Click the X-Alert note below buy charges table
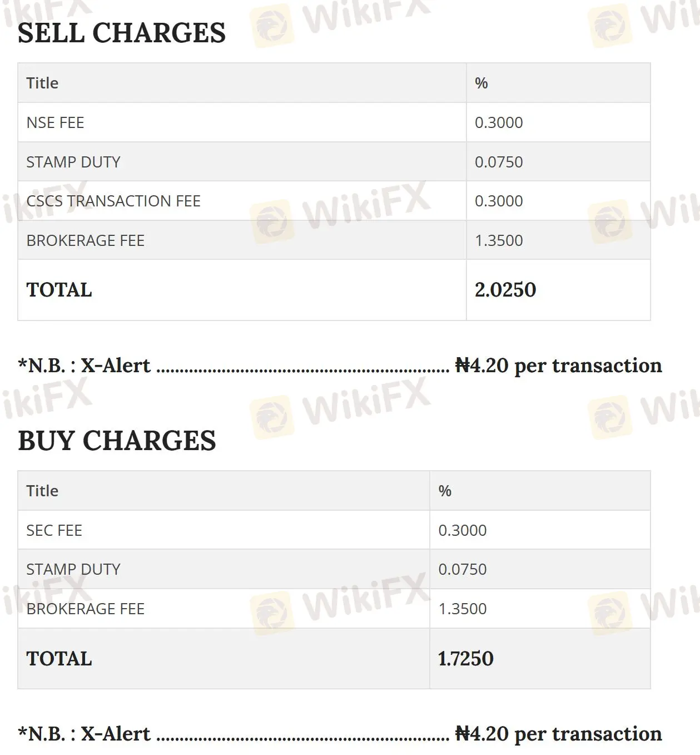Viewport: 700px width, 755px height. [340, 734]
